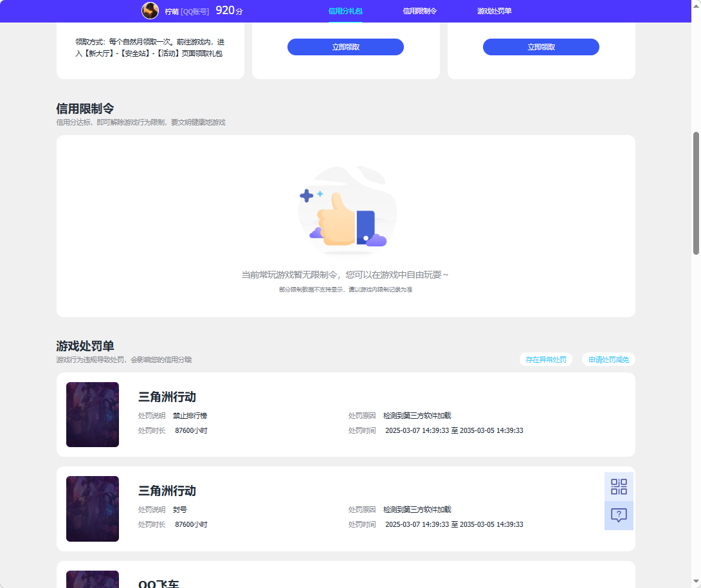
Task: Click the left 立即领取 button
Action: (345, 46)
